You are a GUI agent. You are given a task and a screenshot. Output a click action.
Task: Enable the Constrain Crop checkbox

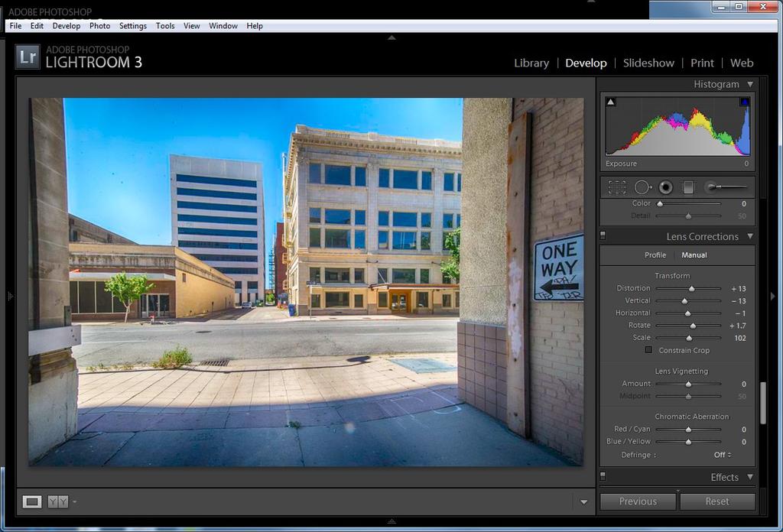pyautogui.click(x=648, y=350)
